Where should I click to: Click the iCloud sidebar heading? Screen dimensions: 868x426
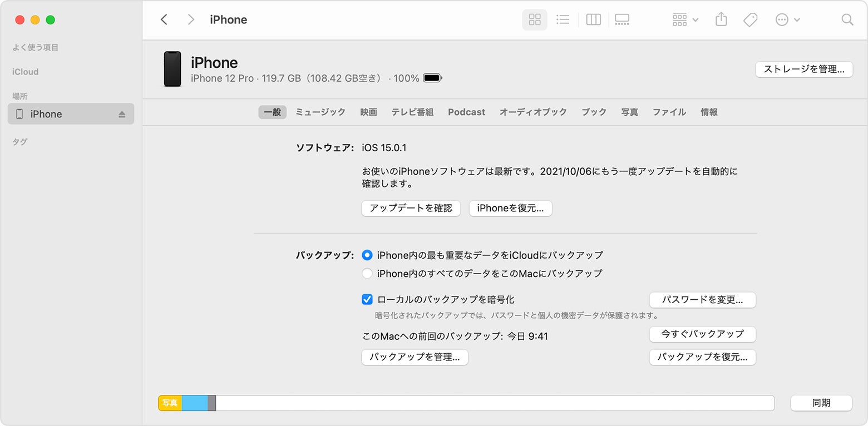tap(26, 72)
